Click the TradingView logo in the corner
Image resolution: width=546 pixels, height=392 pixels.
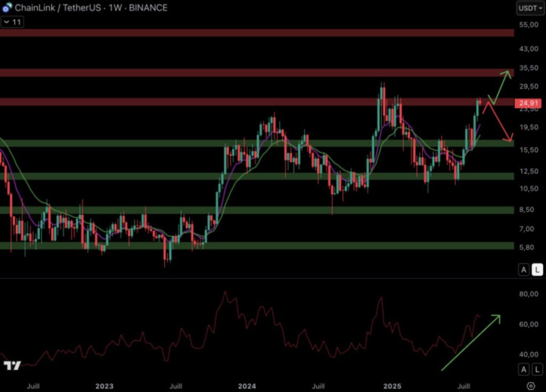pos(12,365)
